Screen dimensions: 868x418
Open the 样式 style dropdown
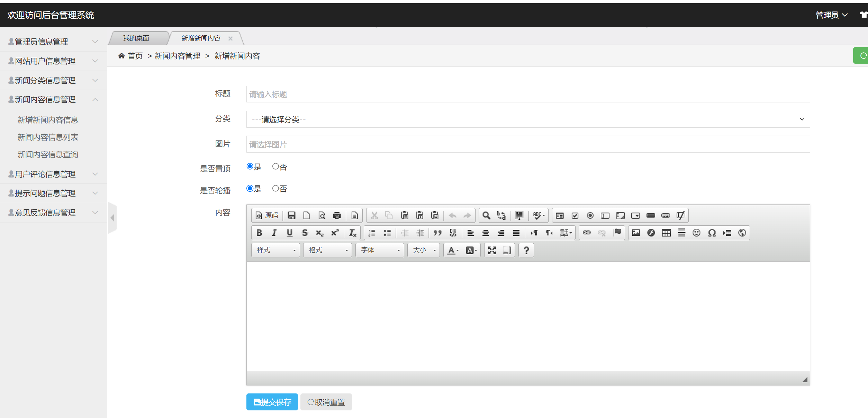(x=276, y=250)
